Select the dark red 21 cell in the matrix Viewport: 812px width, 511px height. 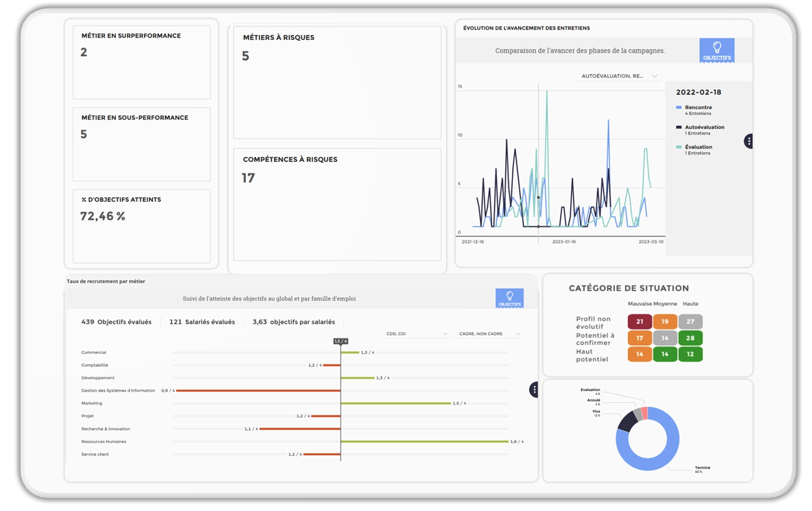point(640,322)
